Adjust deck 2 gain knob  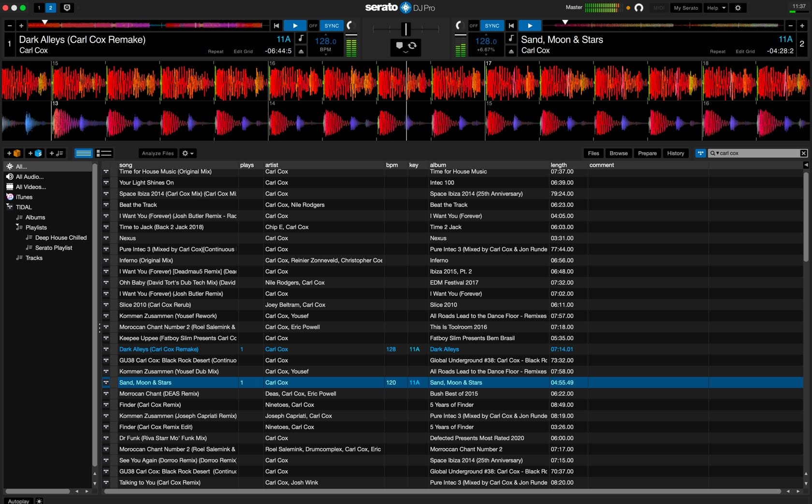459,25
